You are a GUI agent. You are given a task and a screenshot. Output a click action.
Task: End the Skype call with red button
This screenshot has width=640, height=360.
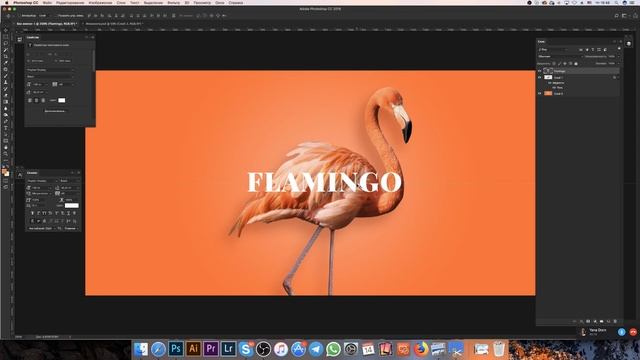tap(633, 332)
